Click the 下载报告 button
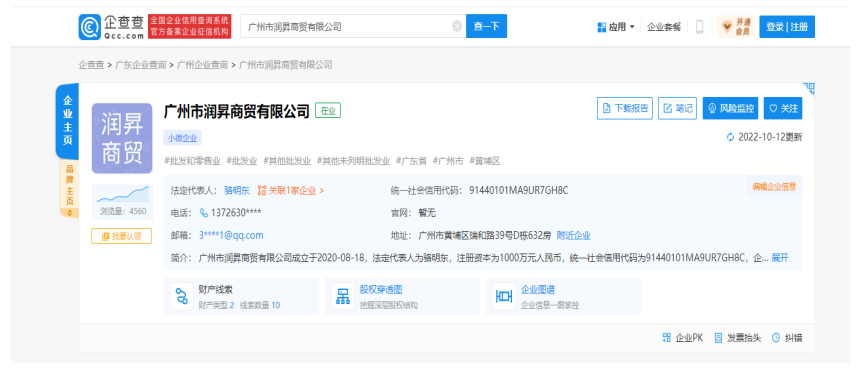The width and height of the screenshot is (856, 371). tap(625, 109)
